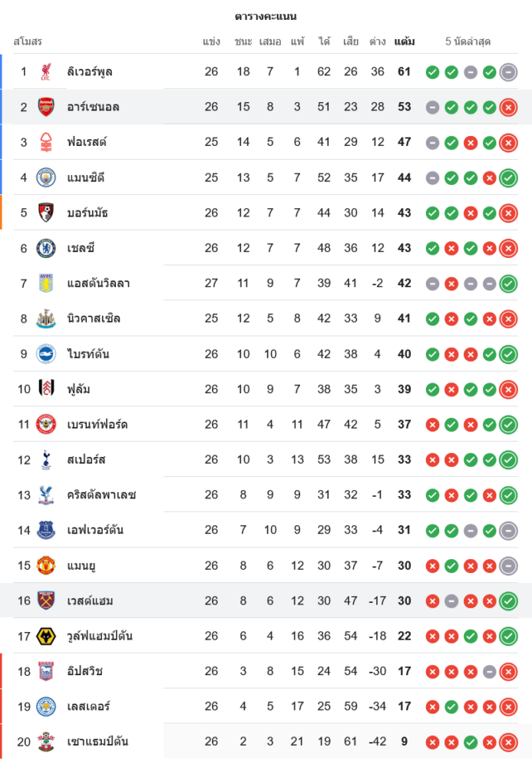Open the Everton club badge
The image size is (532, 768).
46,530
